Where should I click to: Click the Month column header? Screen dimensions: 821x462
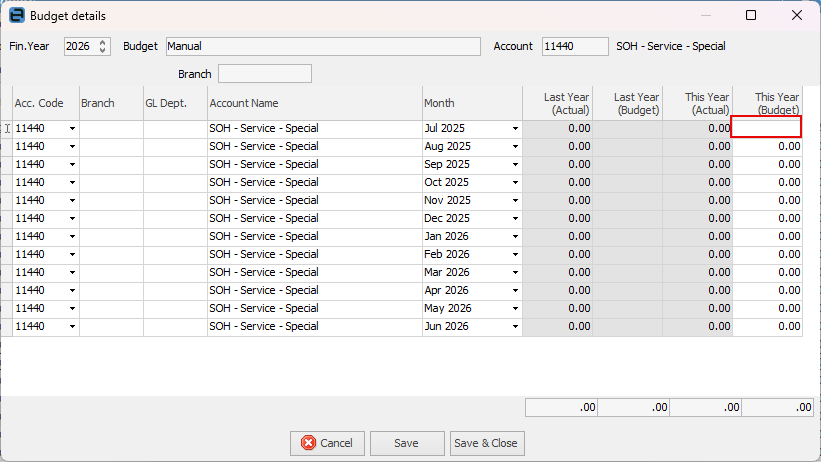[x=471, y=103]
